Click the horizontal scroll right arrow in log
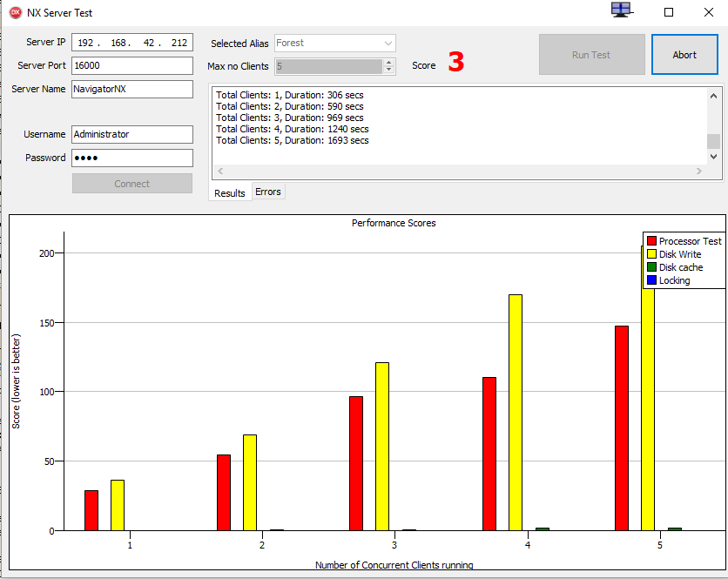This screenshot has width=728, height=579. coord(699,171)
